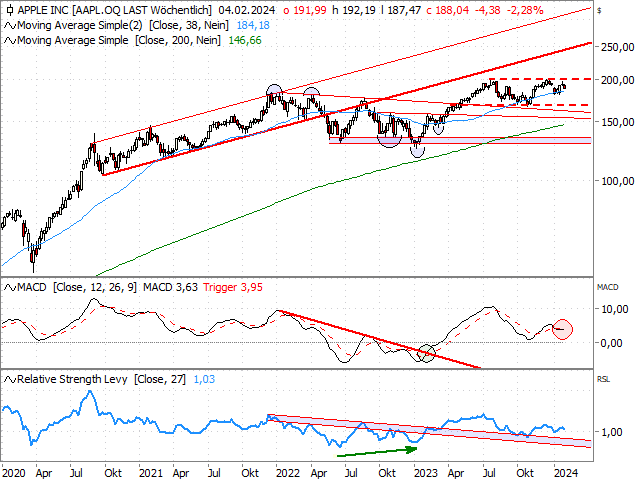This screenshot has width=640, height=480.
Task: Click the MACD [Close, 12, 26, 9] label
Action: pos(77,287)
